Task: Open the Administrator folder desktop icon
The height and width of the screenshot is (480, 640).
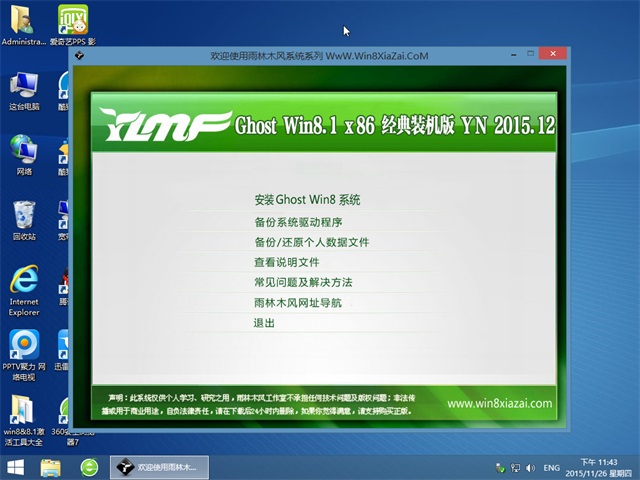Action: pos(23,24)
